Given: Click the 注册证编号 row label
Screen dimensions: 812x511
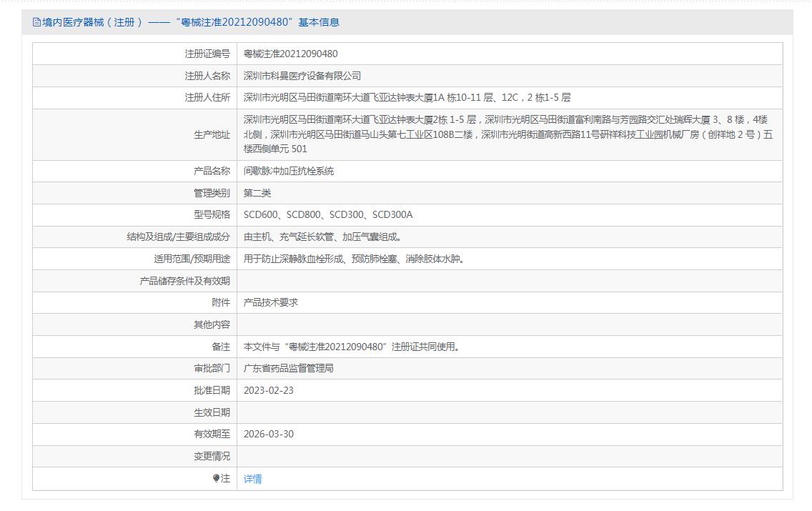Looking at the screenshot, I should tap(207, 54).
